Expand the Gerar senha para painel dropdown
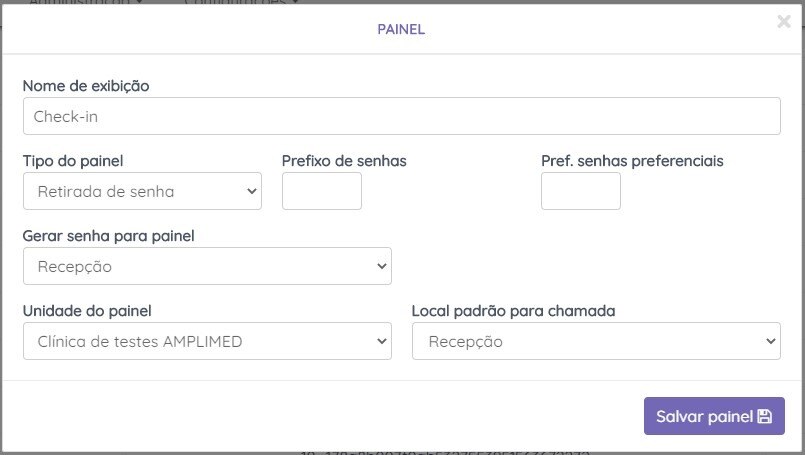 click(207, 267)
